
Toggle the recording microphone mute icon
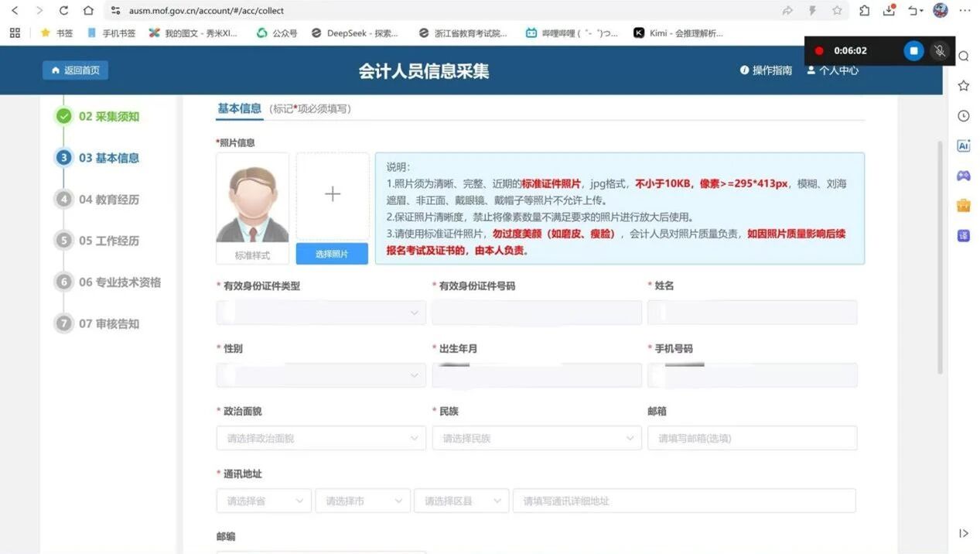940,51
